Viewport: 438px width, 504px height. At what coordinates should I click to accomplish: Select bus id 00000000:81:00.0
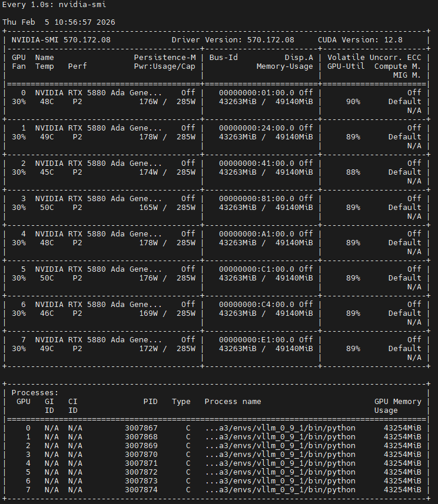[x=257, y=199]
